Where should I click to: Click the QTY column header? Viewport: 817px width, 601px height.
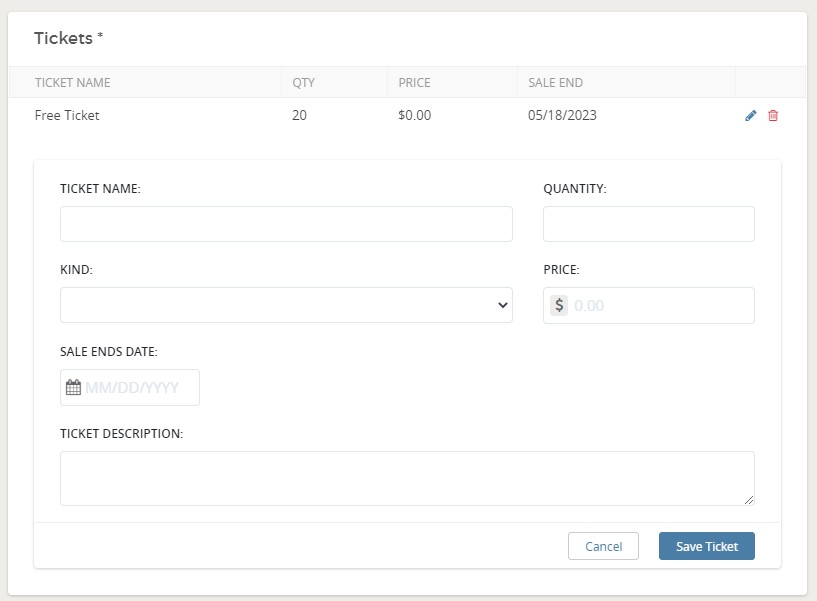click(303, 83)
